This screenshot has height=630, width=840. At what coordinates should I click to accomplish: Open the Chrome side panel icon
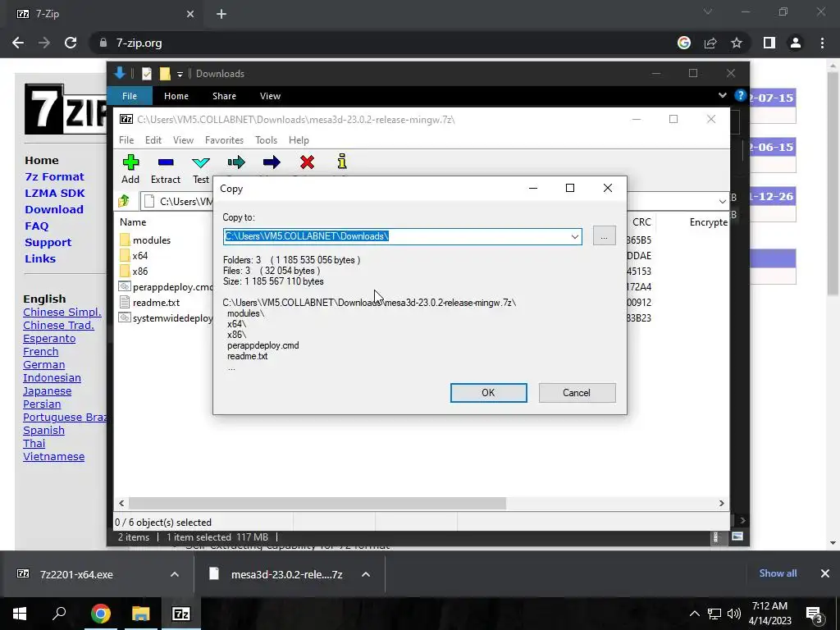(769, 43)
